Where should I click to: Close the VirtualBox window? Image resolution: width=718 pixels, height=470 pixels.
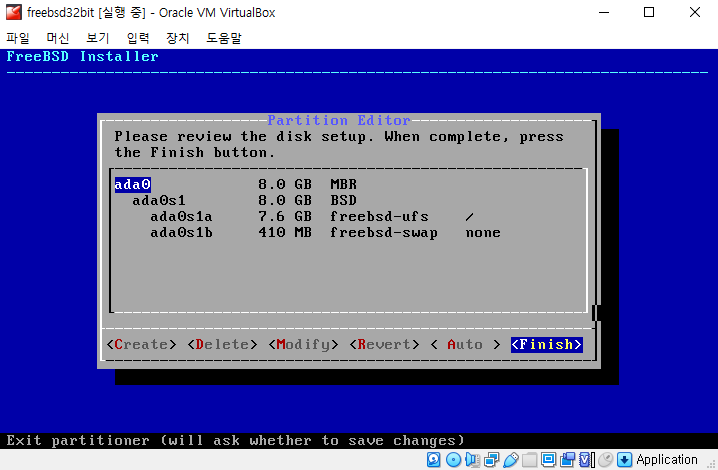coord(695,12)
